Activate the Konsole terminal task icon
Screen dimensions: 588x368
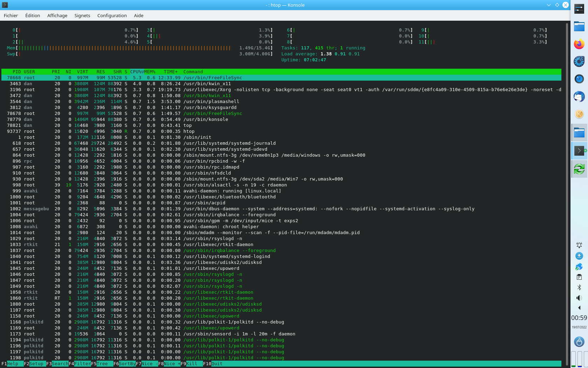(x=579, y=151)
